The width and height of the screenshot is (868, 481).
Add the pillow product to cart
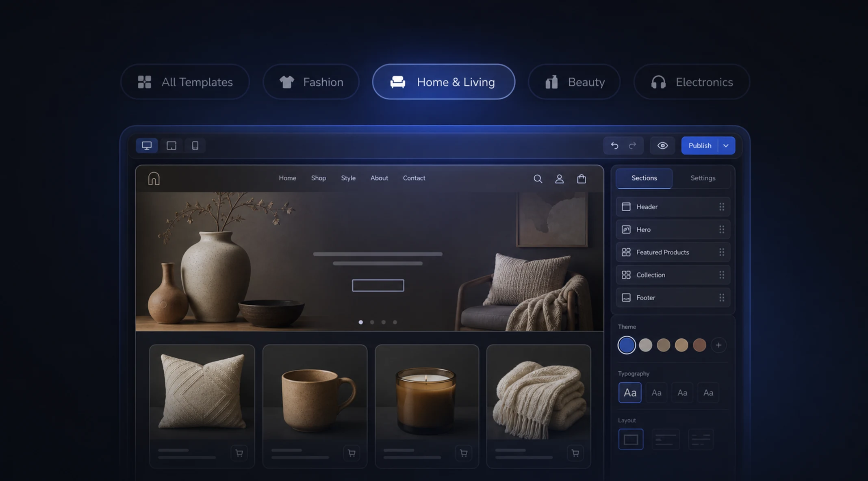pyautogui.click(x=239, y=453)
